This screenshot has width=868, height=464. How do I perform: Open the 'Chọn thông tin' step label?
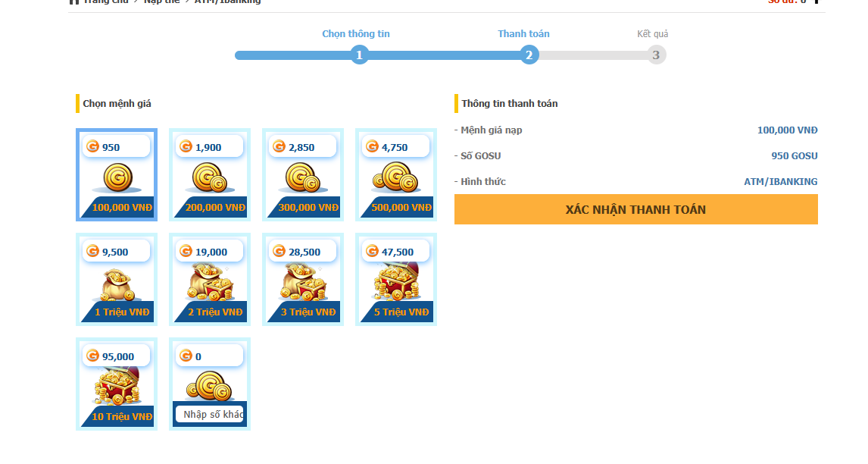point(356,34)
